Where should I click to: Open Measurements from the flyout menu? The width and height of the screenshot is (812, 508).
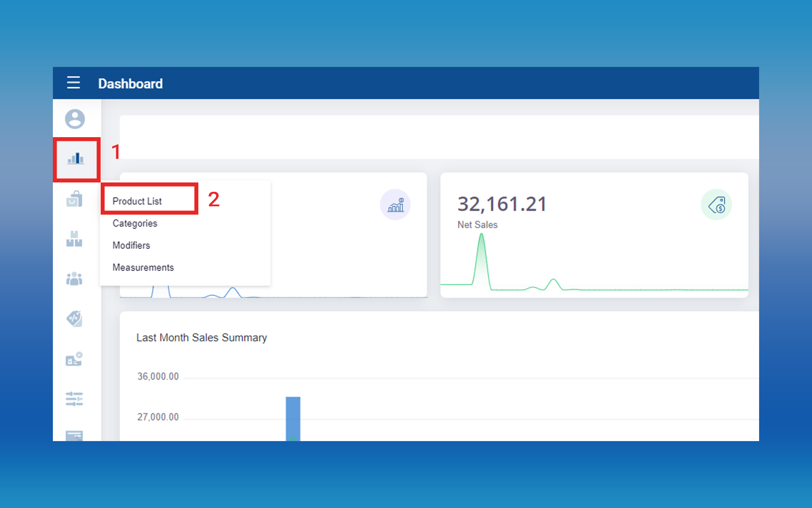pyautogui.click(x=143, y=268)
